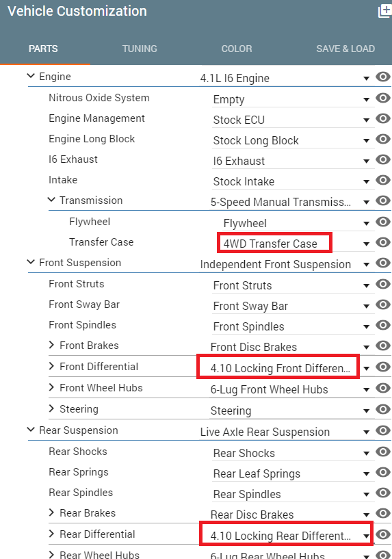Toggle eye icon for Front Differential
392x559 pixels.
(383, 367)
